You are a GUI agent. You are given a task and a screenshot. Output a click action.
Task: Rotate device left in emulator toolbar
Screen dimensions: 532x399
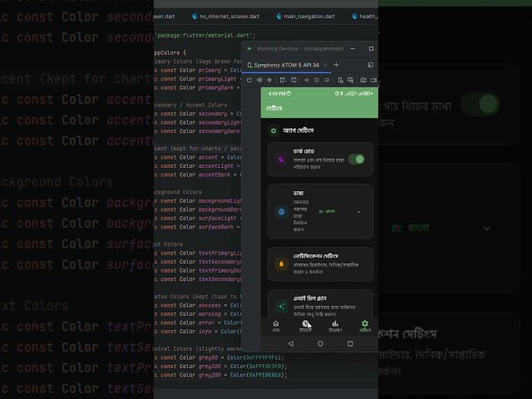click(x=283, y=80)
